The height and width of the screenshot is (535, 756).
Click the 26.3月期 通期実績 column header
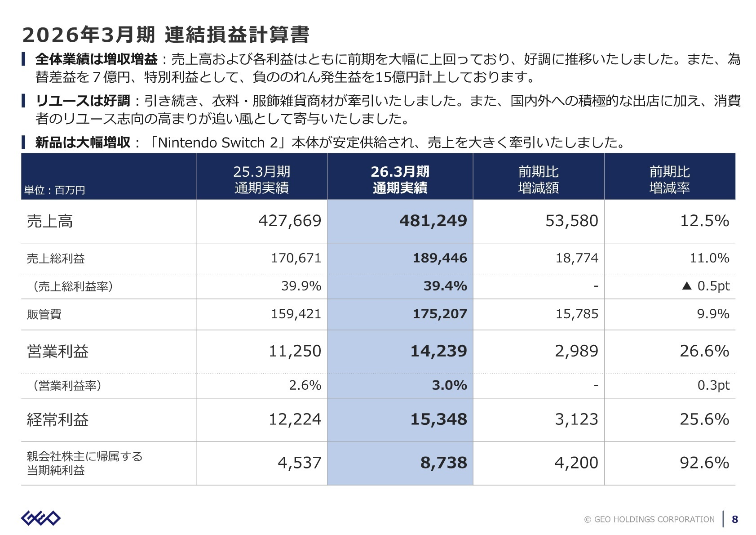[400, 179]
